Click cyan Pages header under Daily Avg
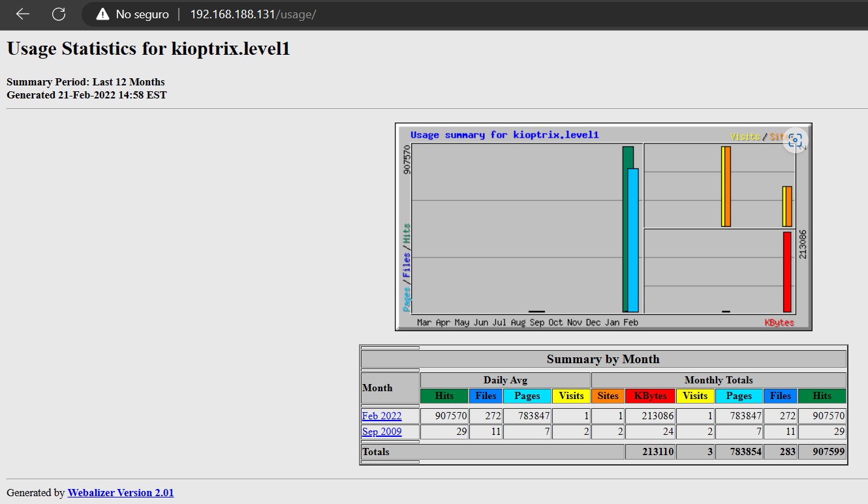Viewport: 868px width, 504px height. pyautogui.click(x=527, y=396)
